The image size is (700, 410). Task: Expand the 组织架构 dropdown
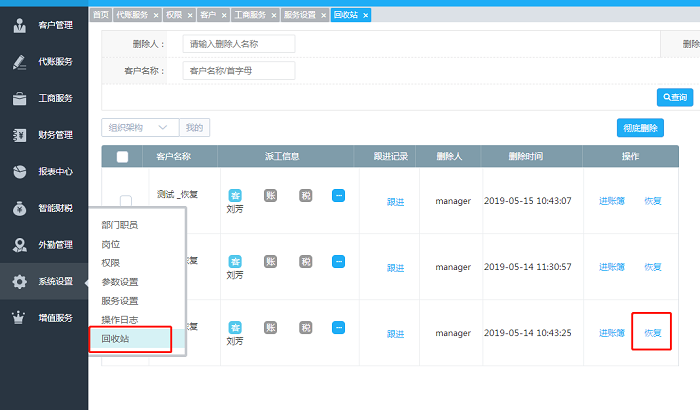(x=140, y=127)
